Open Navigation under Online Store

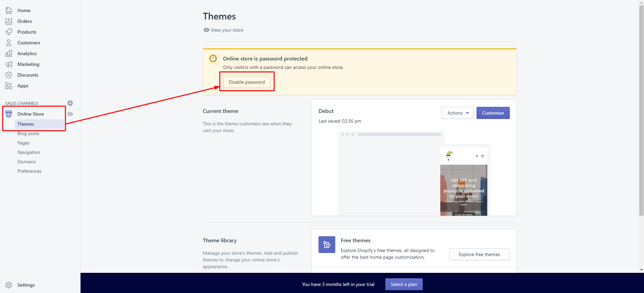click(x=29, y=152)
